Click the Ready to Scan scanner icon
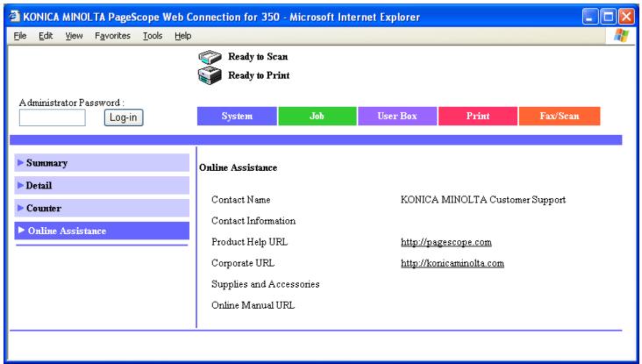Screen dimensions: 642x364 [210, 57]
